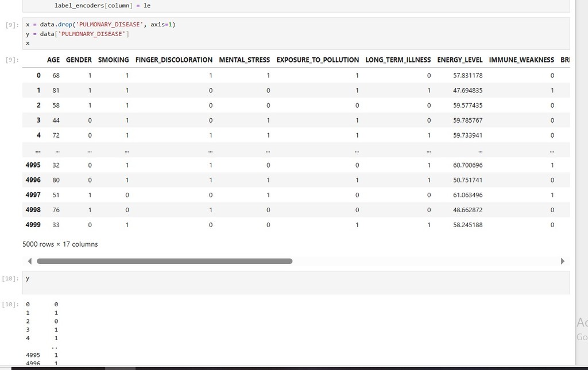Click the right scroll arrow under the dataframe
This screenshot has height=370, width=588.
[x=562, y=261]
